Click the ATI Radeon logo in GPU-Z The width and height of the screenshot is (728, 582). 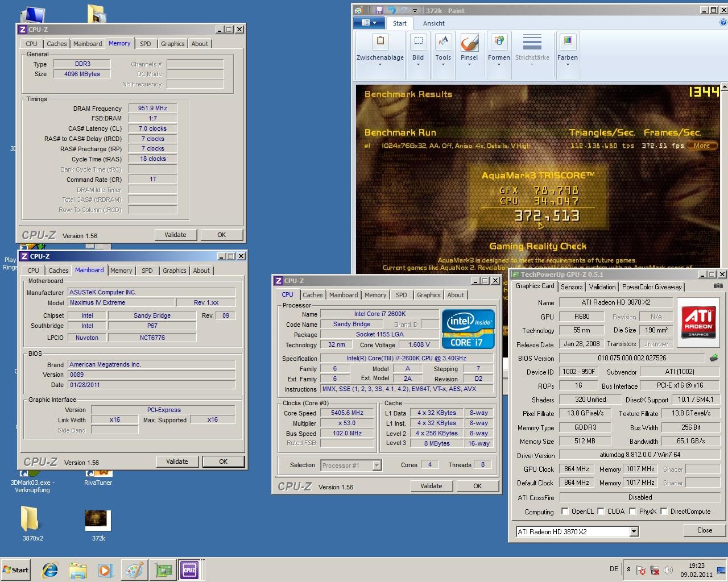698,322
